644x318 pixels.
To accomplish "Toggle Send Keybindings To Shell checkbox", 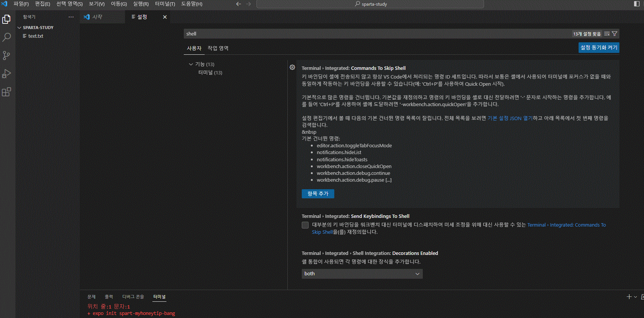I will (305, 225).
